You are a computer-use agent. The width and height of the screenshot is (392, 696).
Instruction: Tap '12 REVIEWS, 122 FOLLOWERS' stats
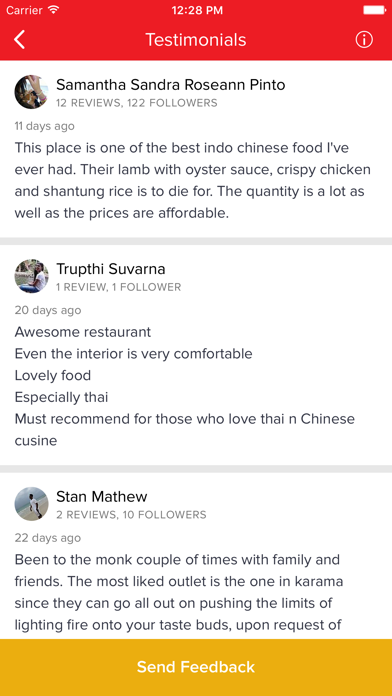pos(137,103)
